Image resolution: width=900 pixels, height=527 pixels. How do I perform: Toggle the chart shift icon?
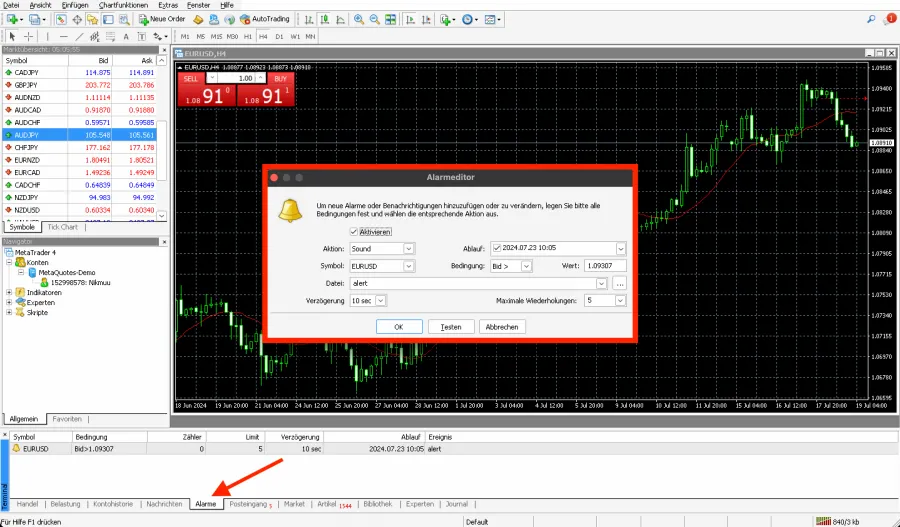coord(426,20)
